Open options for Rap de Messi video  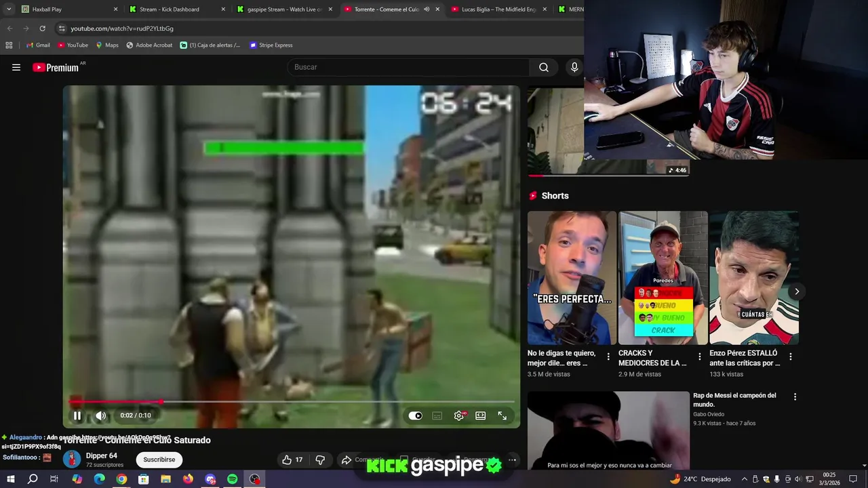[795, 397]
